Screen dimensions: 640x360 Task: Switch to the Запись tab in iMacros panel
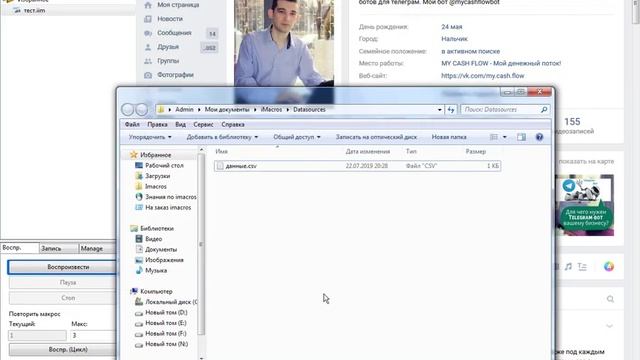pyautogui.click(x=58, y=248)
